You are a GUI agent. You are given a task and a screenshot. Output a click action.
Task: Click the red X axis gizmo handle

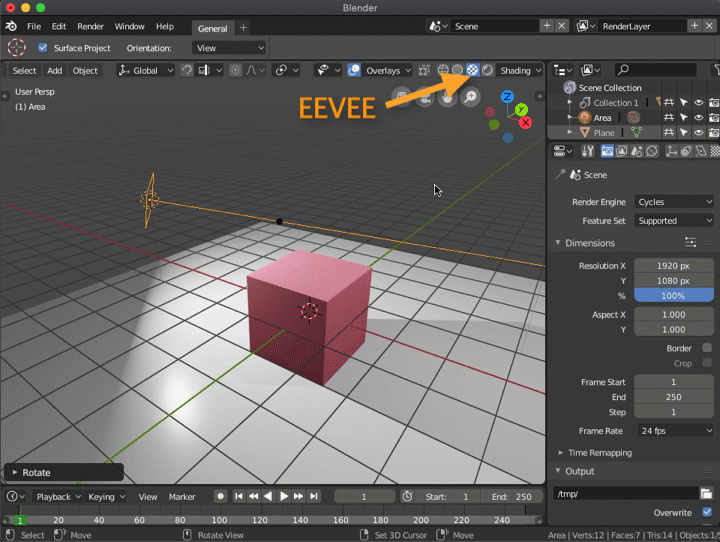(525, 122)
